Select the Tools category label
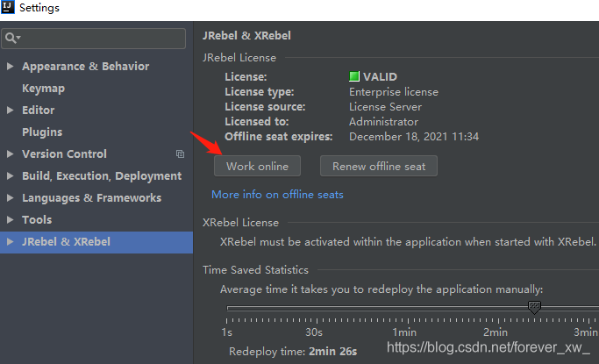 coord(37,219)
